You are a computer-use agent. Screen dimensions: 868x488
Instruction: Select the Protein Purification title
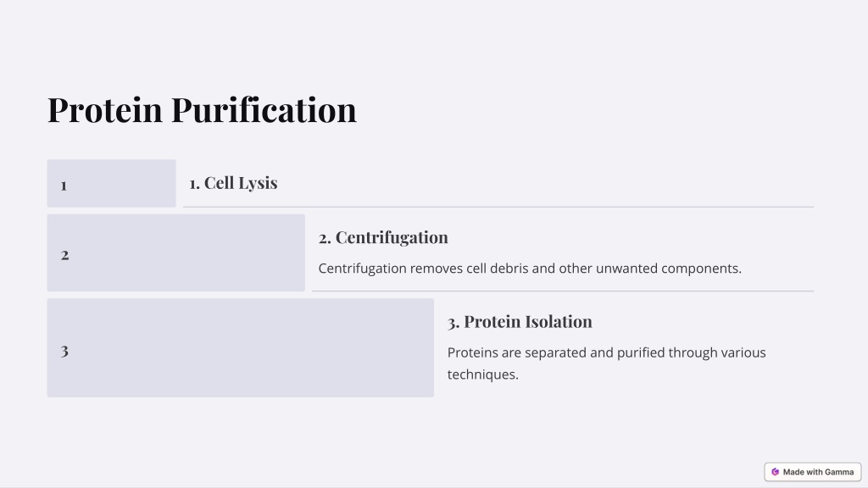(202, 109)
